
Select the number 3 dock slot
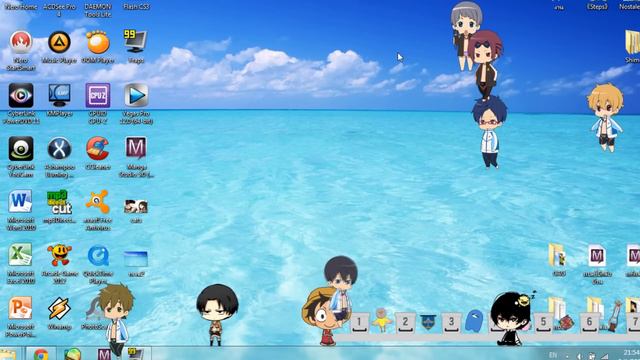[451, 323]
